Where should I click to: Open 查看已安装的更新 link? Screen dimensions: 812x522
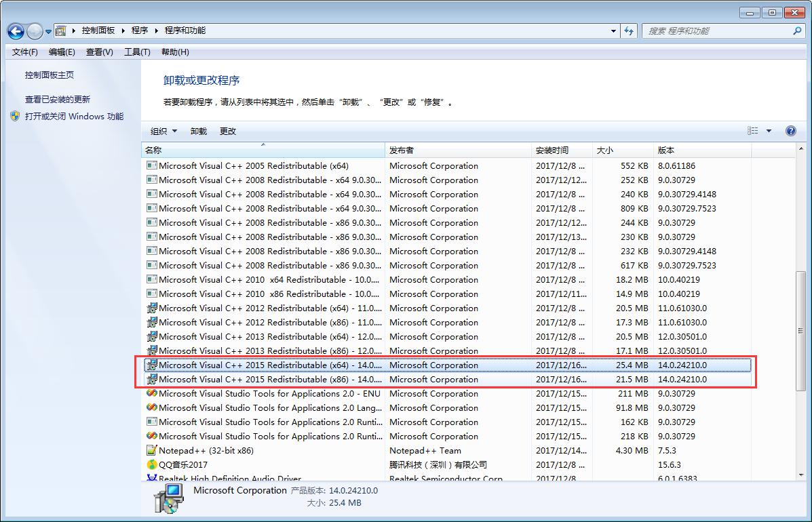(x=58, y=100)
